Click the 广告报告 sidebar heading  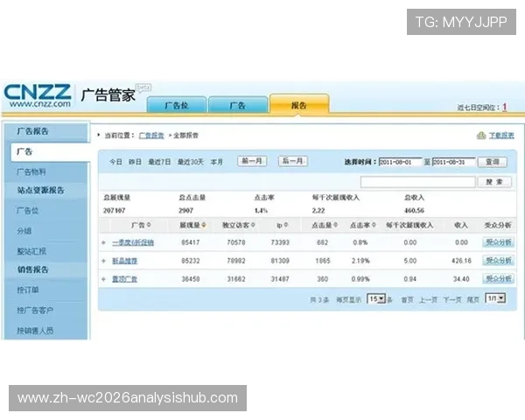tap(33, 131)
